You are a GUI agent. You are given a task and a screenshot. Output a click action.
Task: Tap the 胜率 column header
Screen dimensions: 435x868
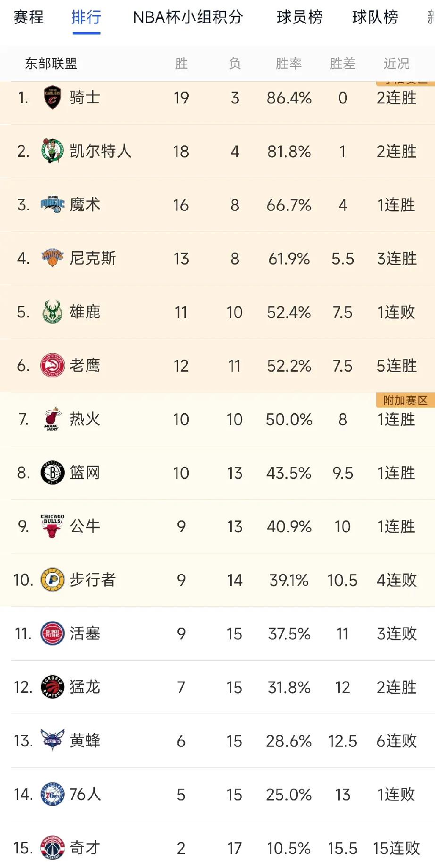click(x=289, y=63)
